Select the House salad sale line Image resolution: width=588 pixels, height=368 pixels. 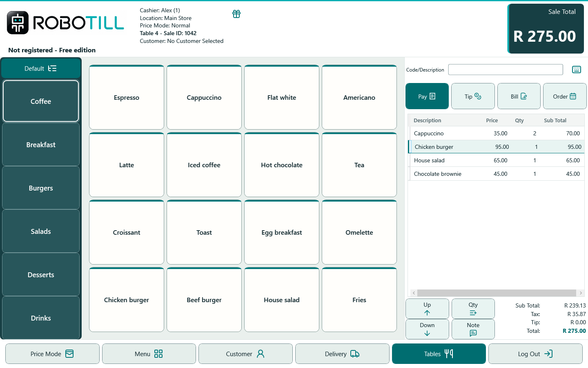[x=497, y=160]
